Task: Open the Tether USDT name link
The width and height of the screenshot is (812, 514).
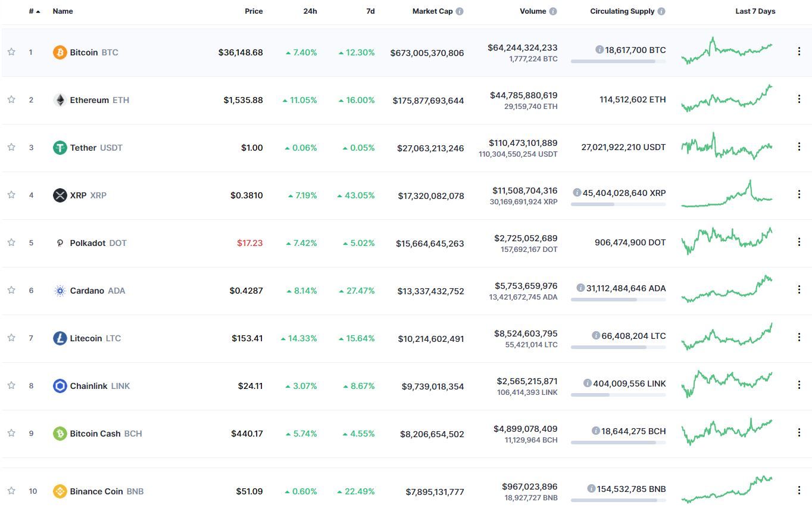Action: point(96,148)
